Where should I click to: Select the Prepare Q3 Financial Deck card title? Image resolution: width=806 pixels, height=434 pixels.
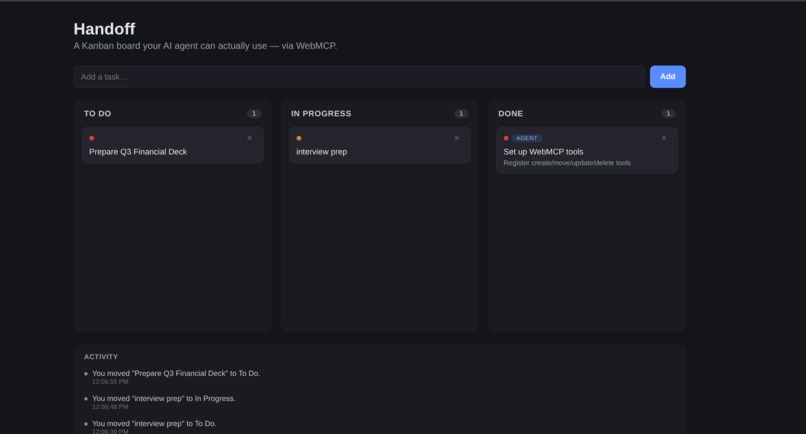[x=138, y=152]
